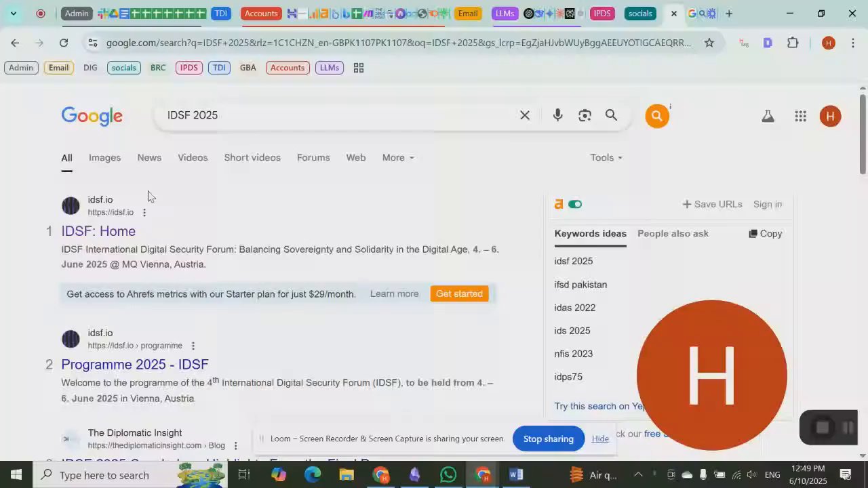The width and height of the screenshot is (868, 488).
Task: Open Chrome extensions puzzle icon
Action: tap(793, 43)
